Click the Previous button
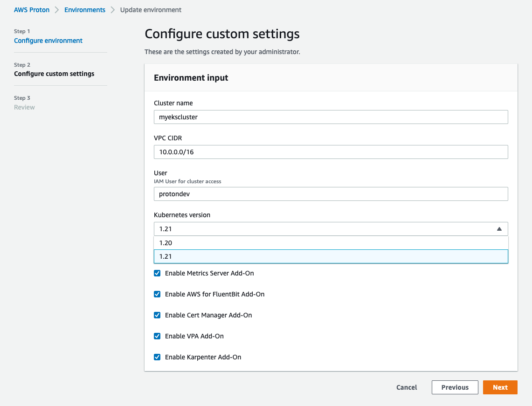 click(x=455, y=387)
